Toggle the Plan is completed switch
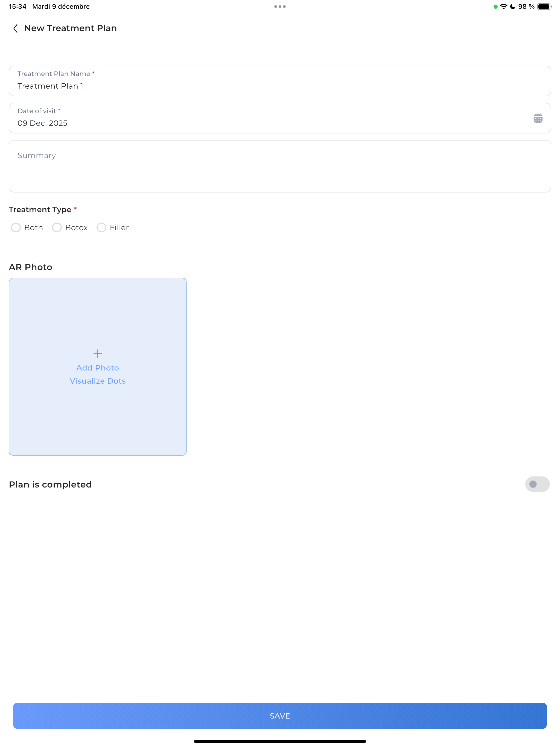This screenshot has width=560, height=747. coord(537,484)
